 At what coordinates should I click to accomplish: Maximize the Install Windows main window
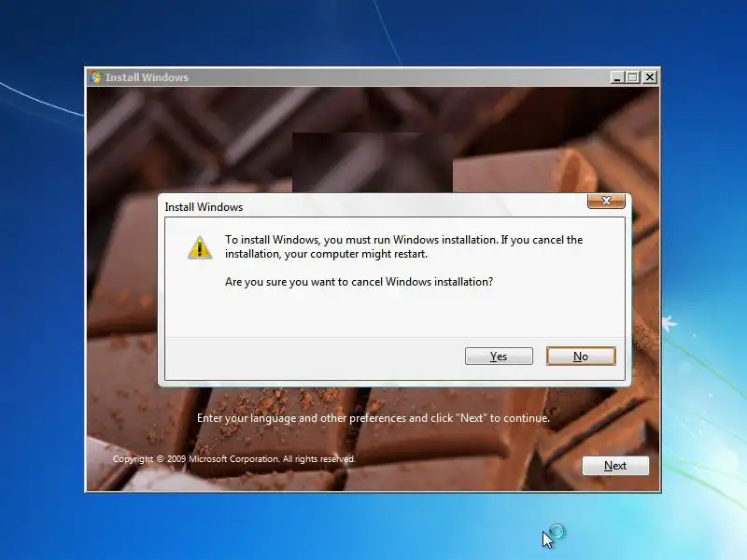[x=633, y=77]
